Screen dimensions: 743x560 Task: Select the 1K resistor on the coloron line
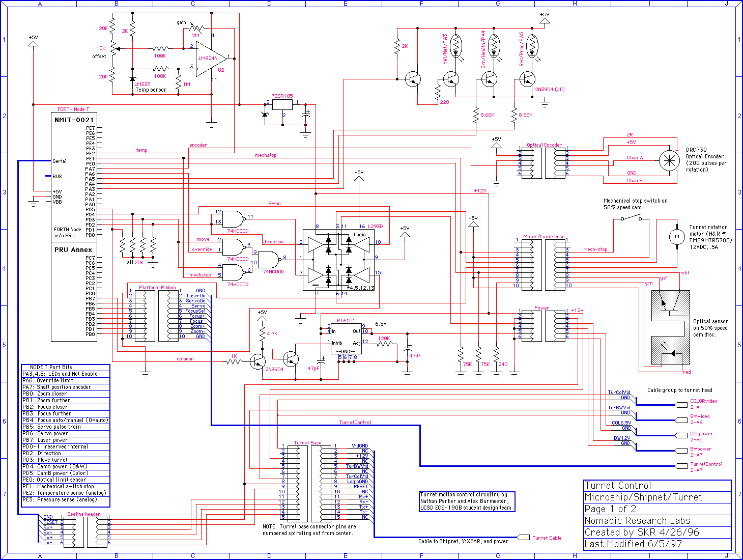pyautogui.click(x=234, y=361)
